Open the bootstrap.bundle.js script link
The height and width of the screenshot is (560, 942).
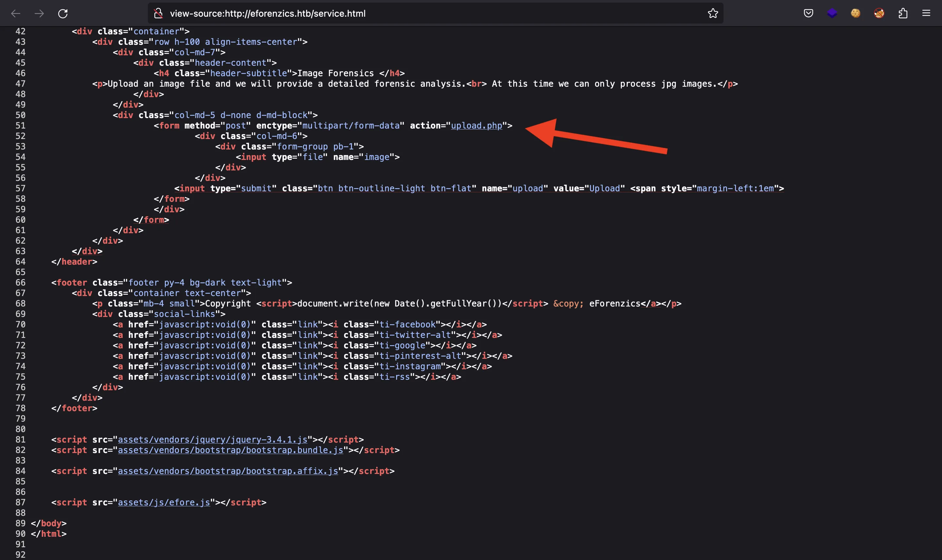tap(231, 450)
